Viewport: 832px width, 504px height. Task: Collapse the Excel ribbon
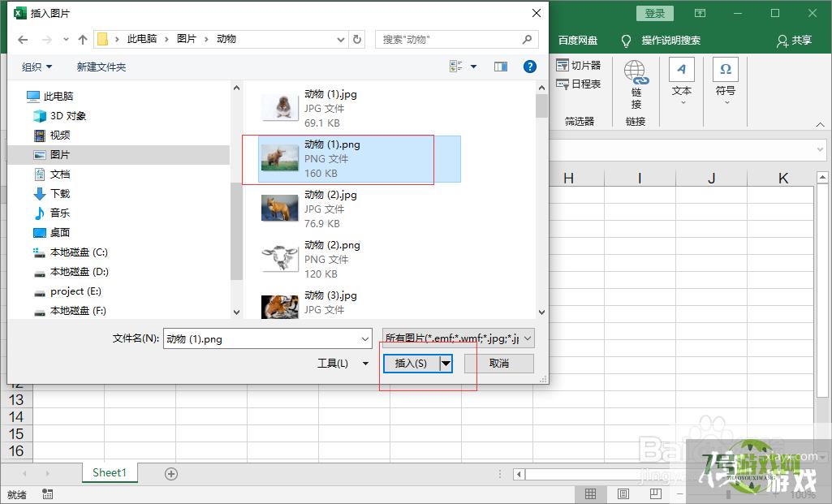point(821,125)
